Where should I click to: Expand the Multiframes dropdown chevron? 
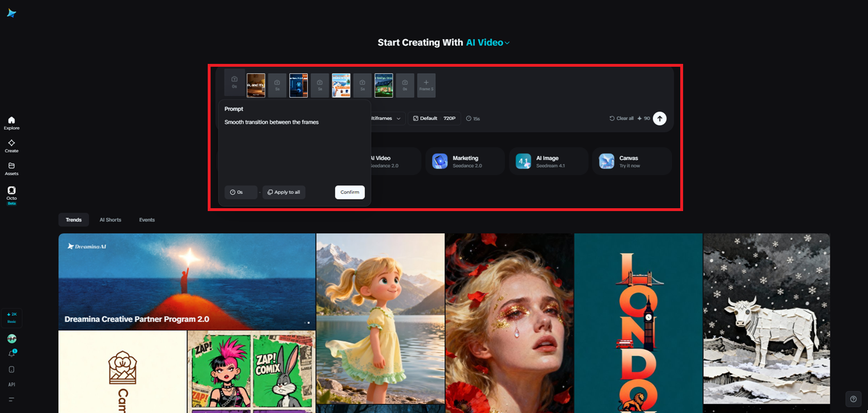[x=398, y=119]
